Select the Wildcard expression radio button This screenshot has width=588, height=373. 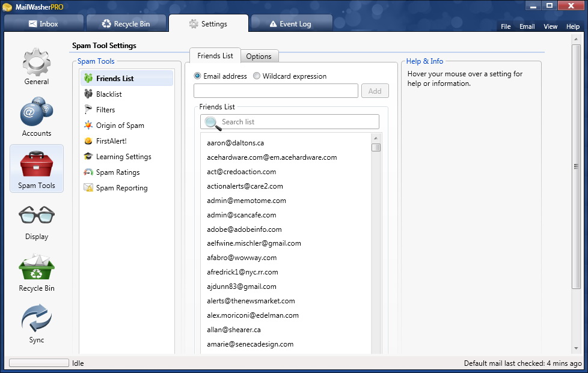click(257, 76)
